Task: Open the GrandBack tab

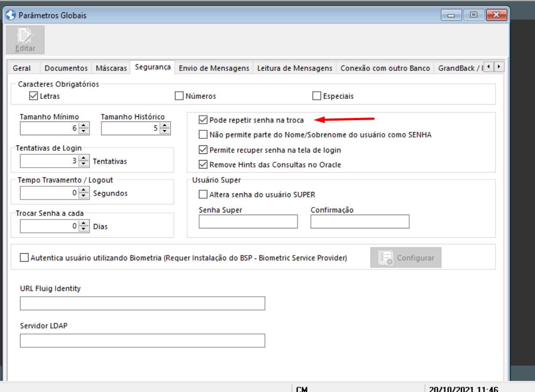Action: coord(458,68)
